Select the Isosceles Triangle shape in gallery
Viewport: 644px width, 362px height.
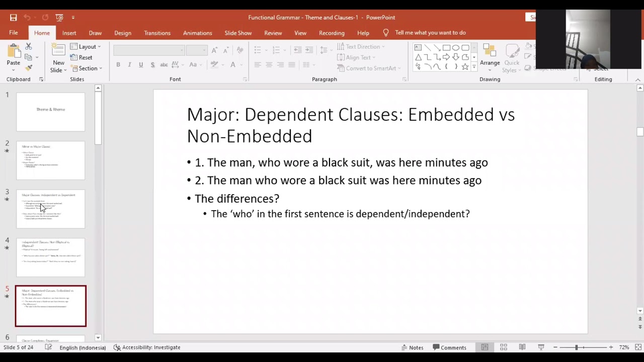point(418,57)
